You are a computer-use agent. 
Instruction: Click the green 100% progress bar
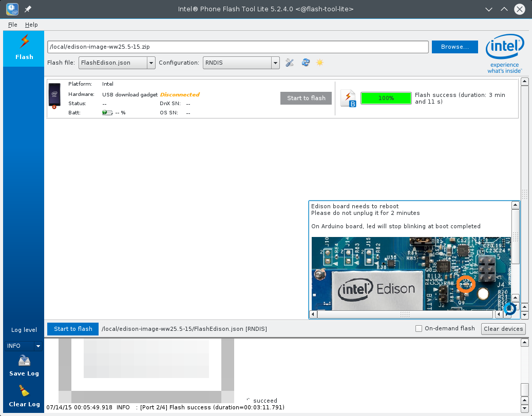pos(386,98)
